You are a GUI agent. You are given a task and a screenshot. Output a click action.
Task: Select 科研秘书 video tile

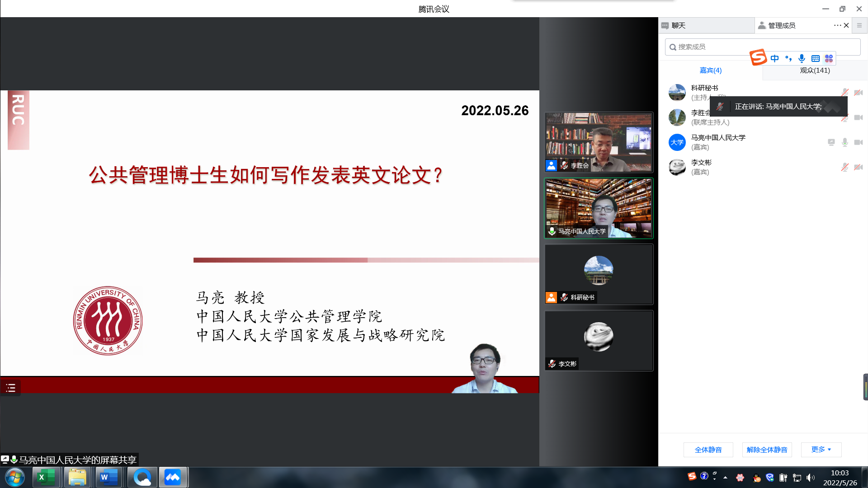pos(599,274)
